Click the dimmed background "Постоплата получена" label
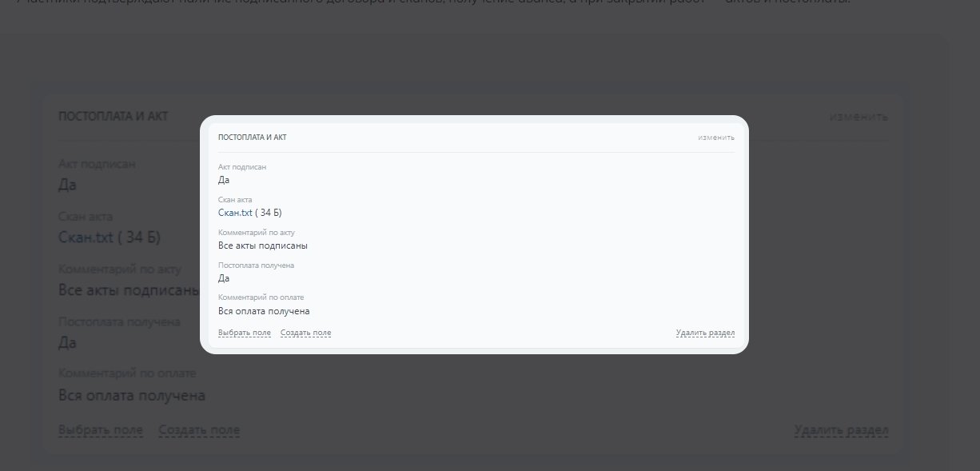The image size is (980, 471). [119, 321]
